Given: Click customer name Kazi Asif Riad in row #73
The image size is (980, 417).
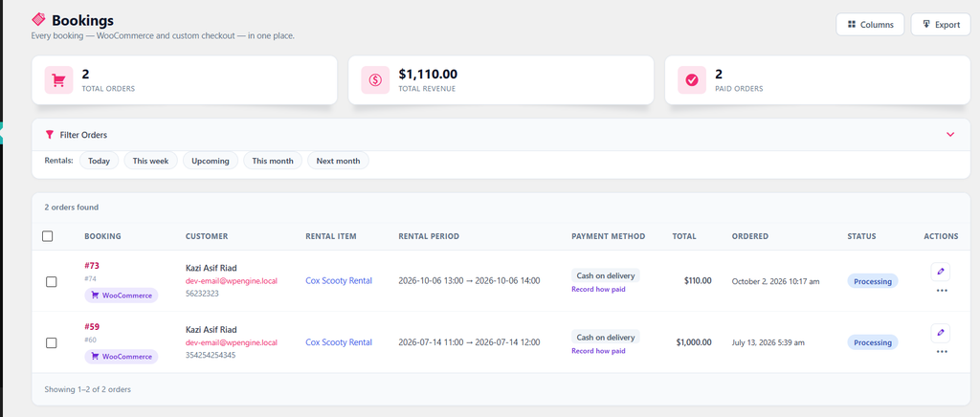Looking at the screenshot, I should [212, 268].
